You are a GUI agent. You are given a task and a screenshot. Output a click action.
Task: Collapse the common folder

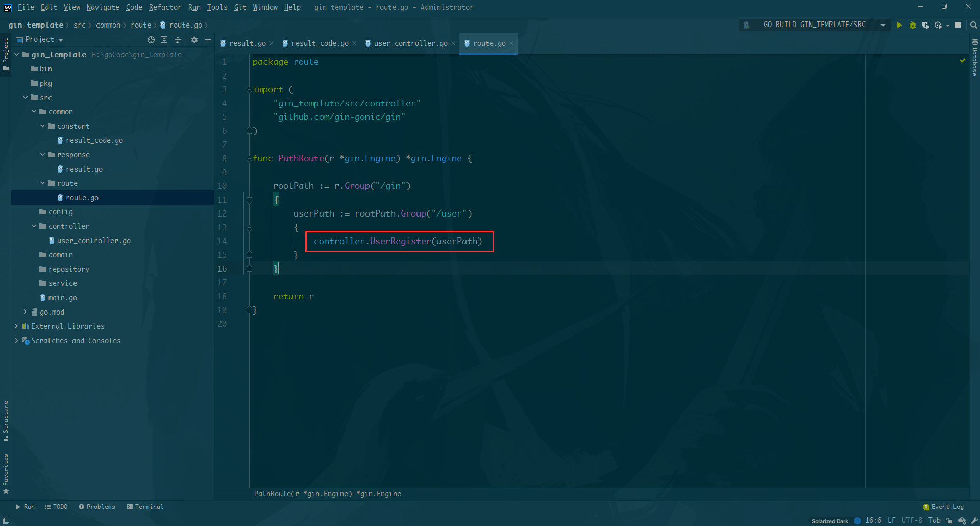[x=34, y=111]
